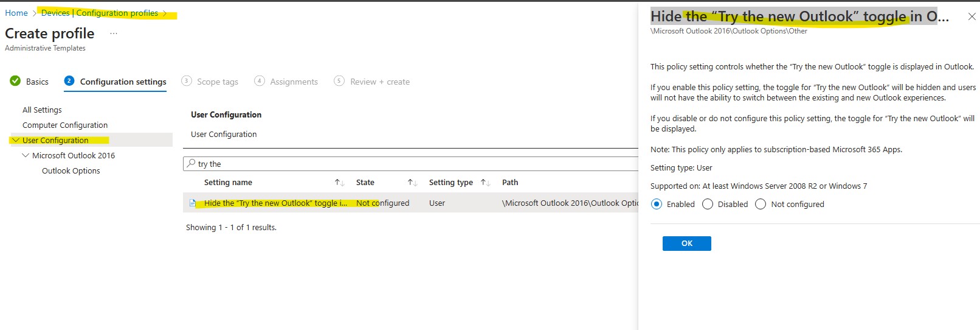Viewport: 980px width, 330px height.
Task: Collapse the Microsoft Outlook 2016 tree node
Action: tap(26, 155)
